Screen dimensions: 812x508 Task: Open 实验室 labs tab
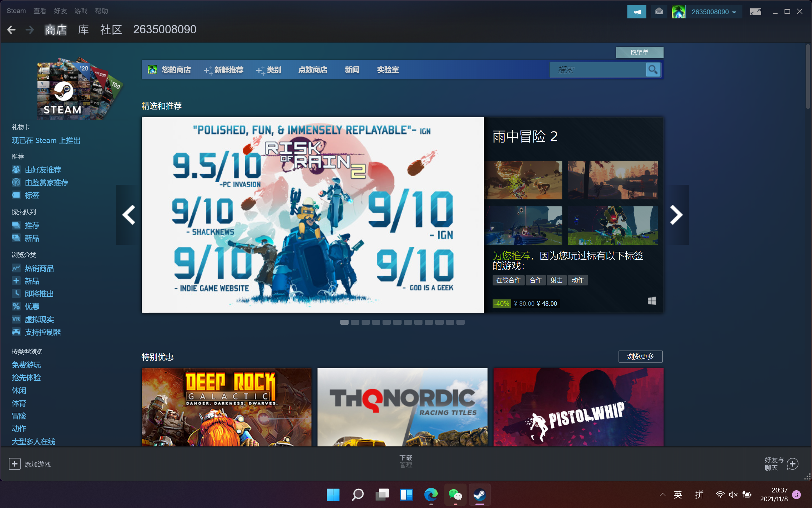point(388,70)
